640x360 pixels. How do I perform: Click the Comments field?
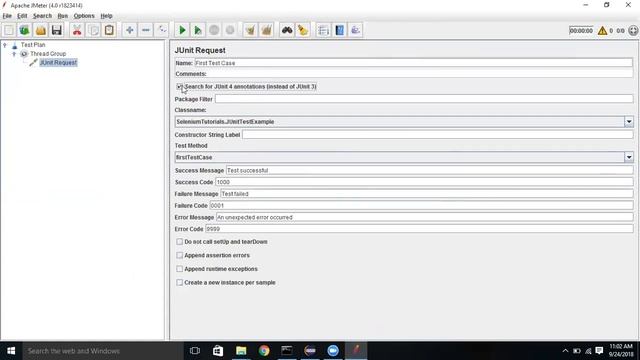point(420,74)
